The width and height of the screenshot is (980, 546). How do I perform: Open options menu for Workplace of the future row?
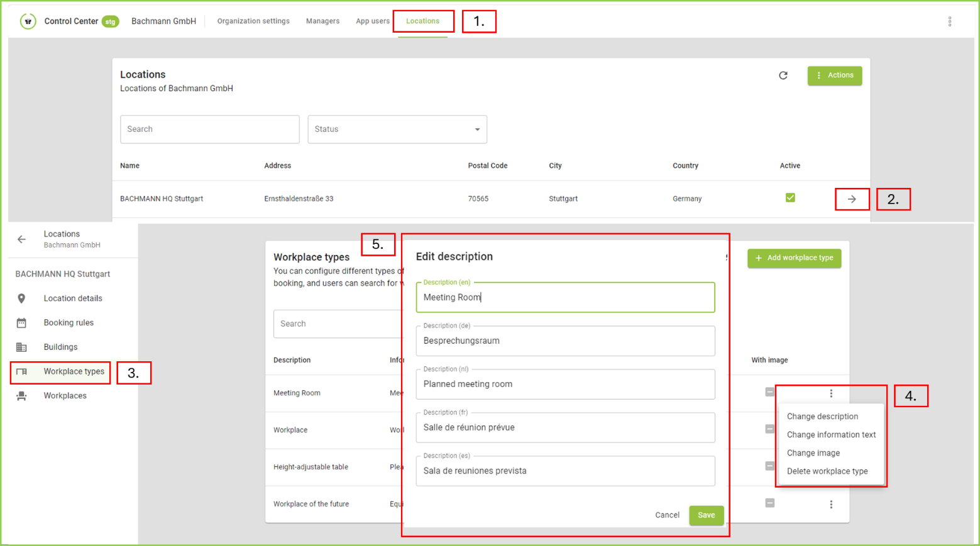pos(831,505)
